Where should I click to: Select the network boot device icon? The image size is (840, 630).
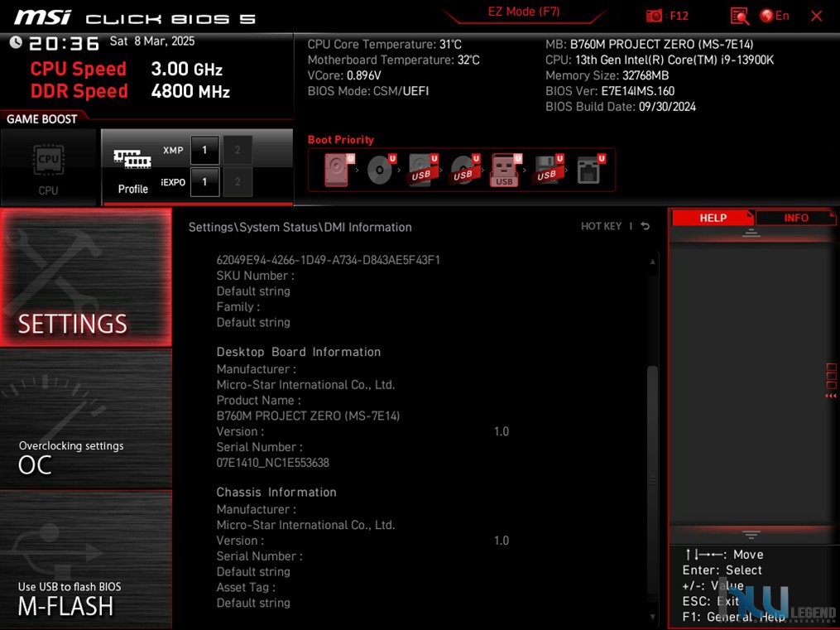pyautogui.click(x=590, y=170)
